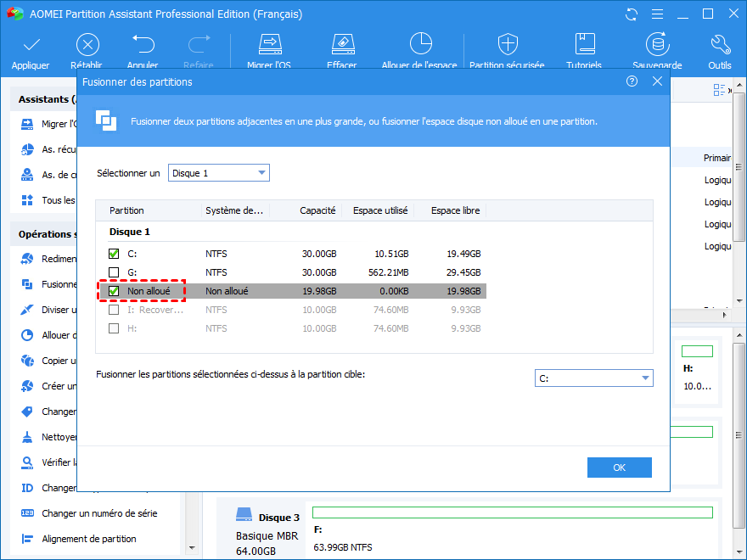
Task: Click the 562.21MB used space cell
Action: click(388, 272)
